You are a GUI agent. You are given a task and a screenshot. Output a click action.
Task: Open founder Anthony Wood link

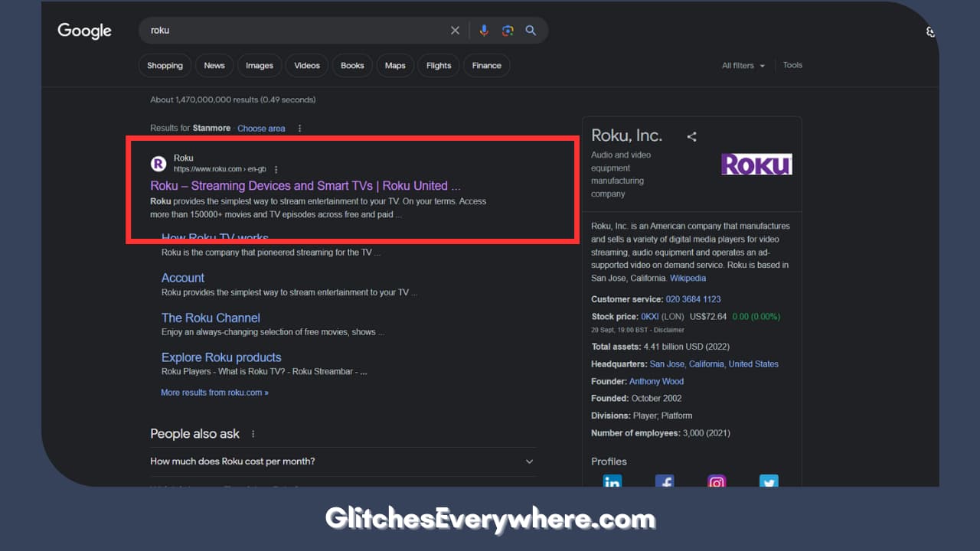[x=656, y=381]
